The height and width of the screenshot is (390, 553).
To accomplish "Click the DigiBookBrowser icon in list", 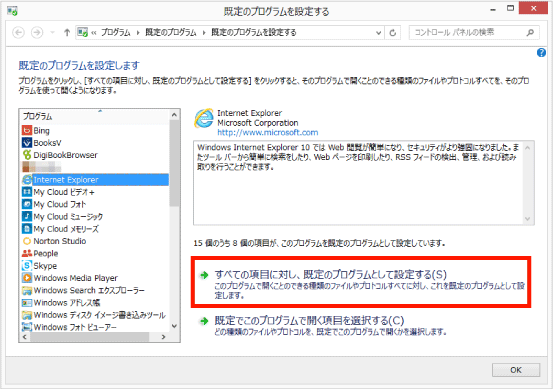I will coord(27,155).
